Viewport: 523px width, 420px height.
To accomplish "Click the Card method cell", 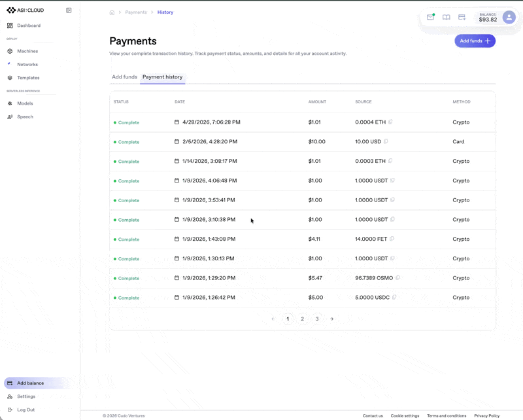I will 458,141.
